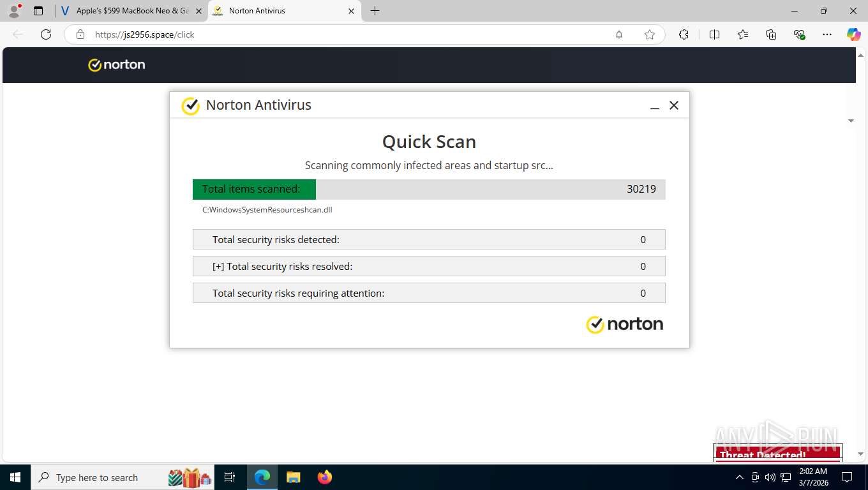
Task: Open browser extensions puzzle icon
Action: tap(684, 34)
